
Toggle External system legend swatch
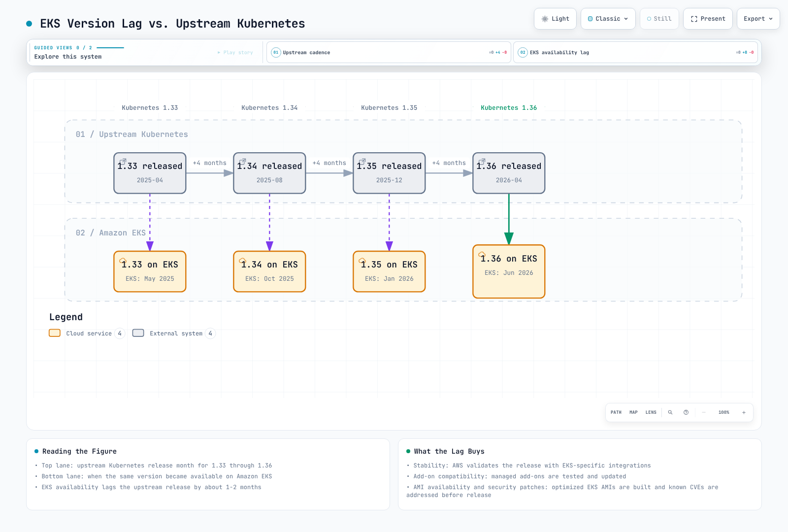(x=138, y=333)
